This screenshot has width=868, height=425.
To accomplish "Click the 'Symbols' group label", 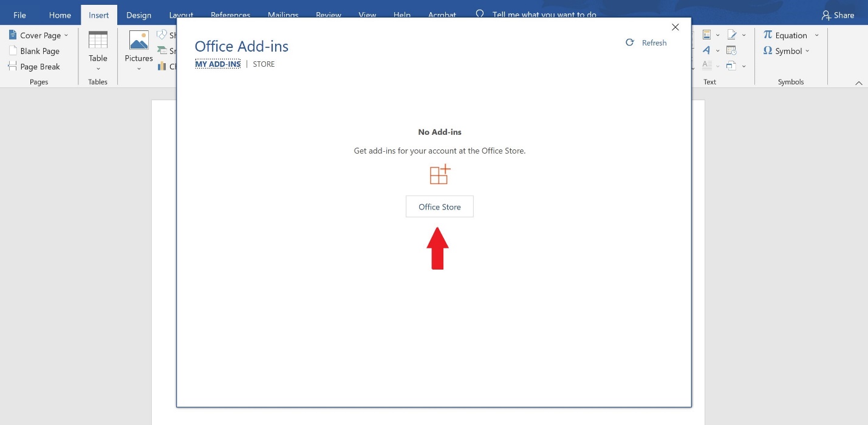I will pyautogui.click(x=791, y=82).
